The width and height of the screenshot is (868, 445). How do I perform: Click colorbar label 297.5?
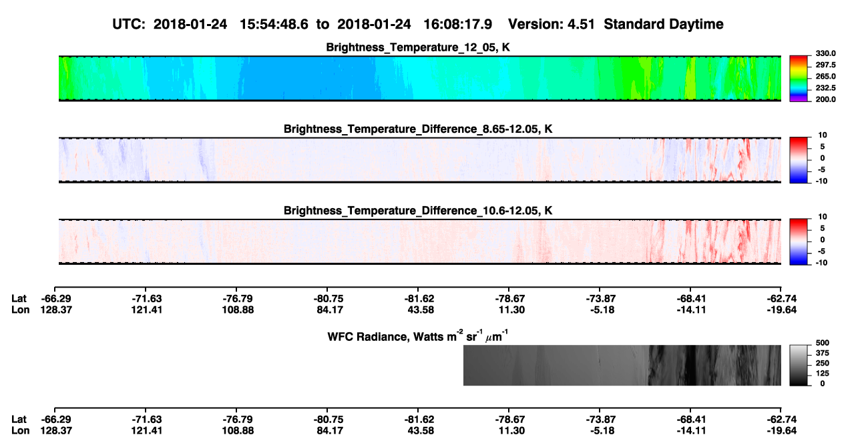(x=826, y=65)
